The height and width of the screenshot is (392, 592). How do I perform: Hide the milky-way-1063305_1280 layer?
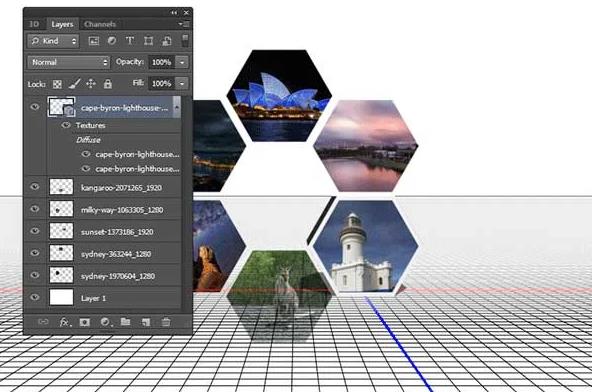(x=35, y=209)
